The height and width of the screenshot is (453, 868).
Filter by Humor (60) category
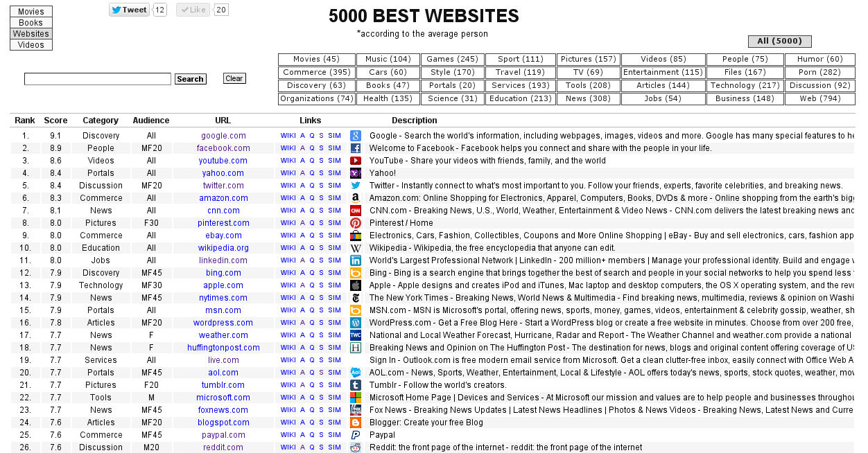pyautogui.click(x=820, y=60)
